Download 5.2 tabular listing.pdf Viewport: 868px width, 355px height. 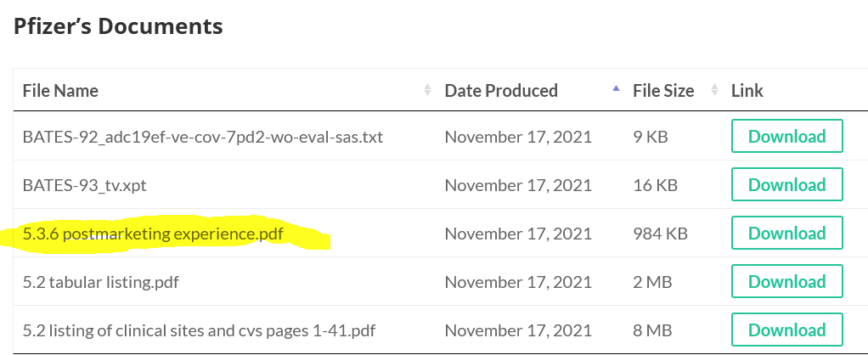pos(786,281)
